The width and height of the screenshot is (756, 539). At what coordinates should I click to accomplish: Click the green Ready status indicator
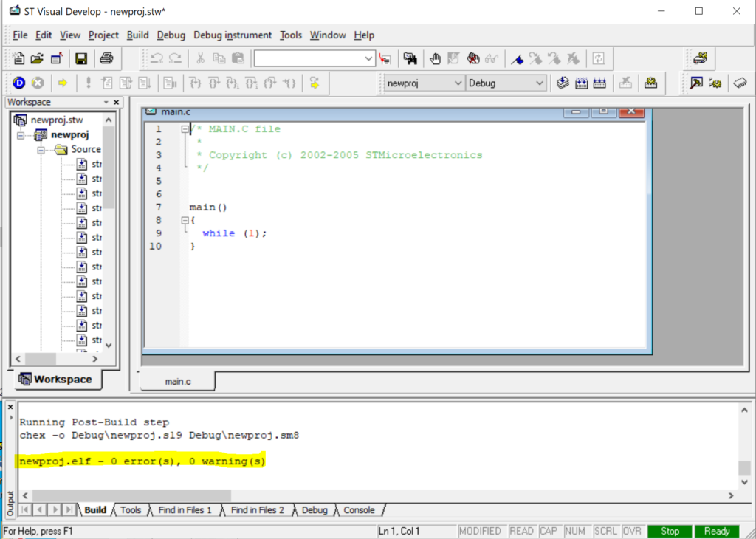click(x=717, y=530)
